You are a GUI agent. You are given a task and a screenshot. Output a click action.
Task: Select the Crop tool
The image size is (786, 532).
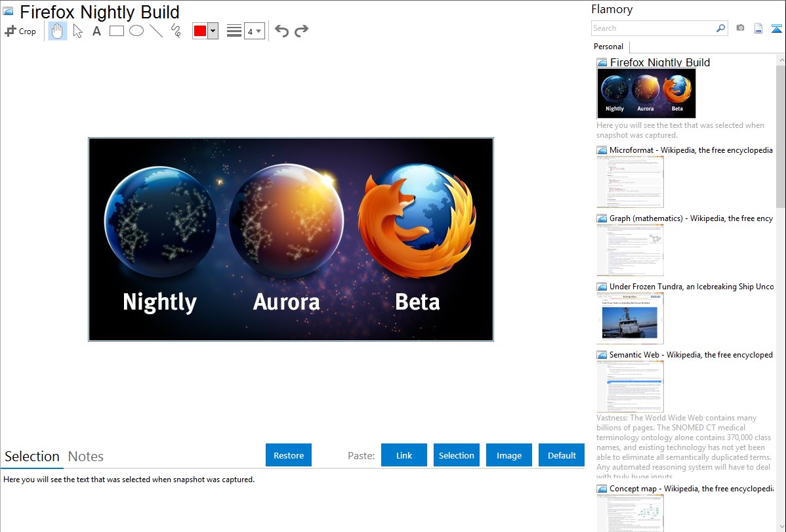pos(20,31)
